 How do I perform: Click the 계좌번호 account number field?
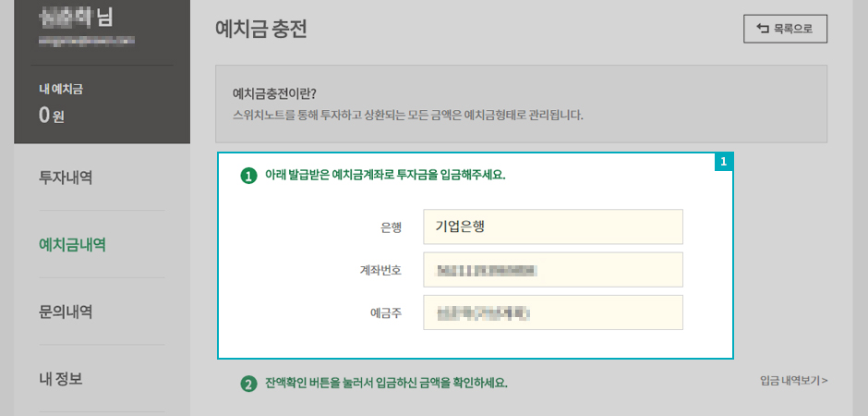click(x=552, y=270)
